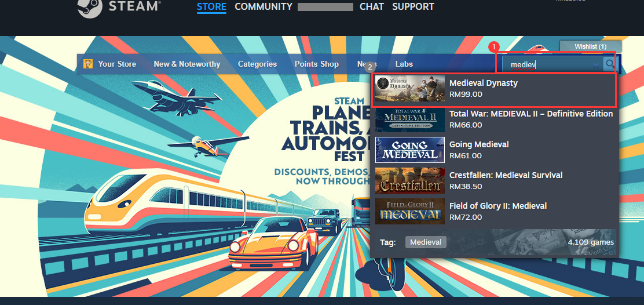Viewport: 644px width, 305px height.
Task: Open the SUPPORT menu item
Action: [413, 6]
